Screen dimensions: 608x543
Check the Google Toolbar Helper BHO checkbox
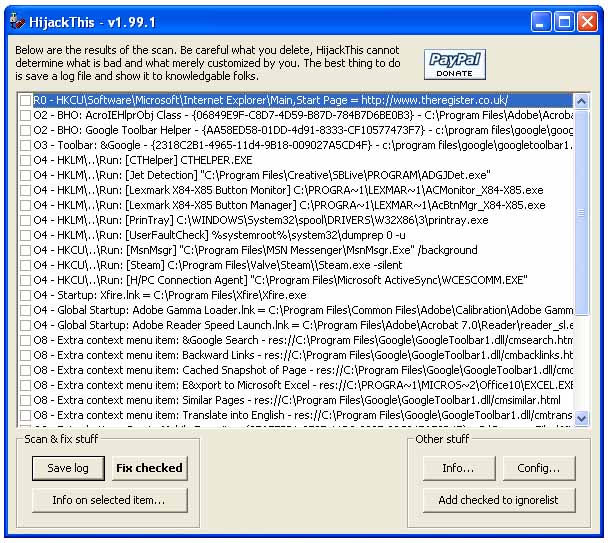pos(26,130)
